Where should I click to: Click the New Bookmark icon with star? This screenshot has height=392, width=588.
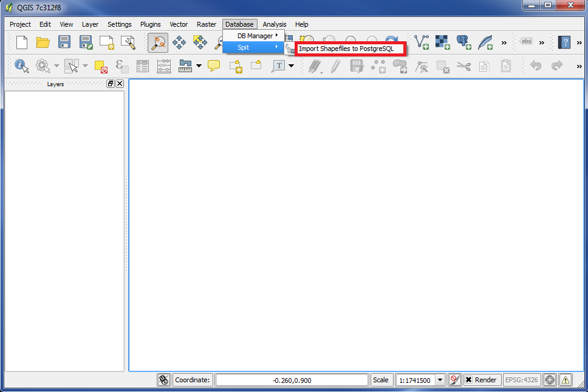[x=236, y=66]
